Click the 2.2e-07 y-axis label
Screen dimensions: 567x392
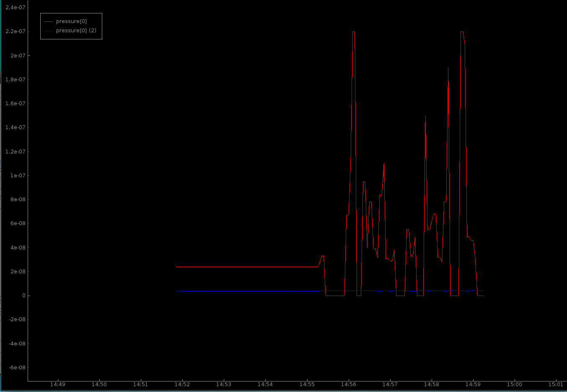pos(15,31)
